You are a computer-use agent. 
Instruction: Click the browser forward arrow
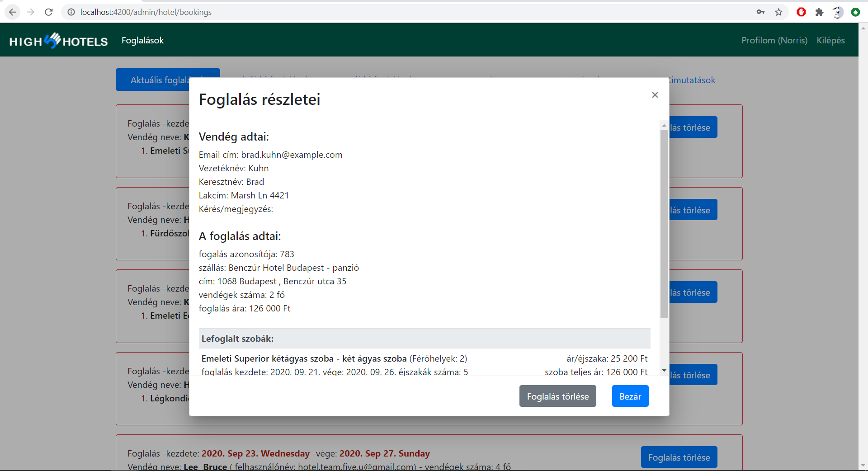tap(30, 12)
